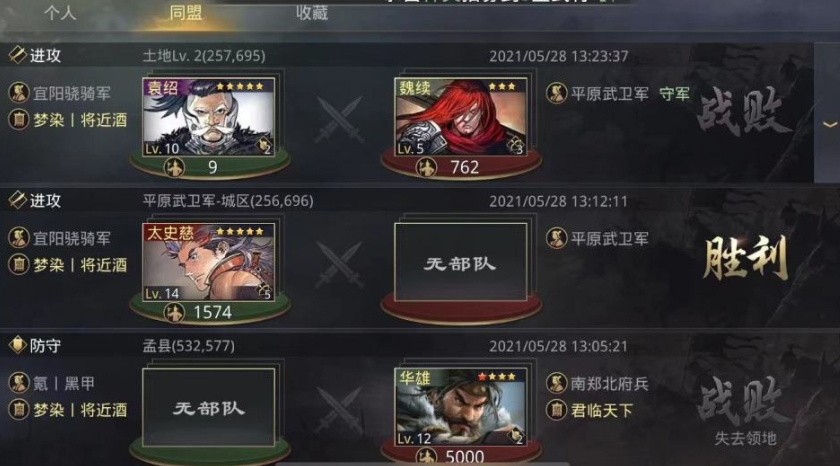The image size is (840, 466).
Task: Click the 胜利 victory result label
Action: coord(746,258)
